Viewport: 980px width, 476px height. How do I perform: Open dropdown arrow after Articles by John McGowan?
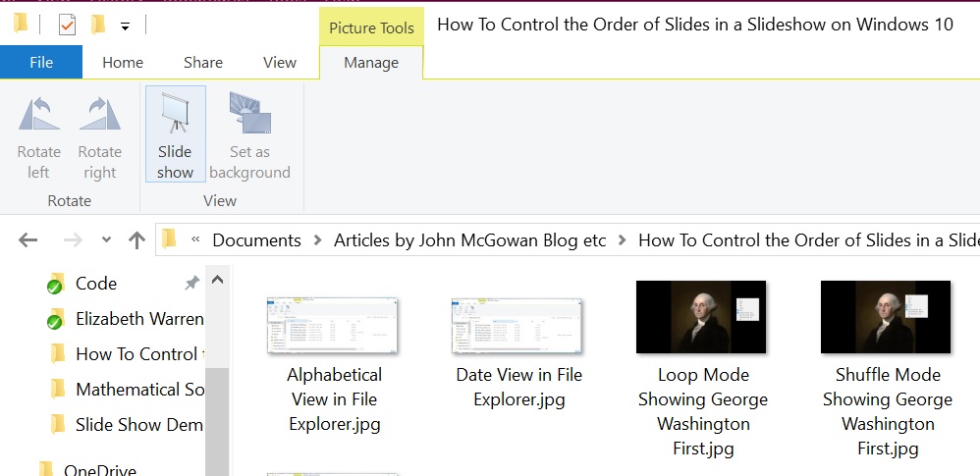click(622, 240)
